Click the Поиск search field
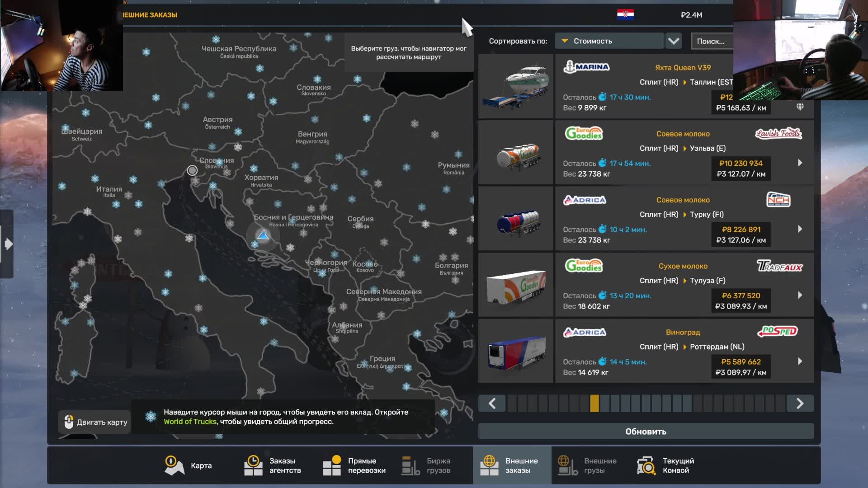 [712, 41]
